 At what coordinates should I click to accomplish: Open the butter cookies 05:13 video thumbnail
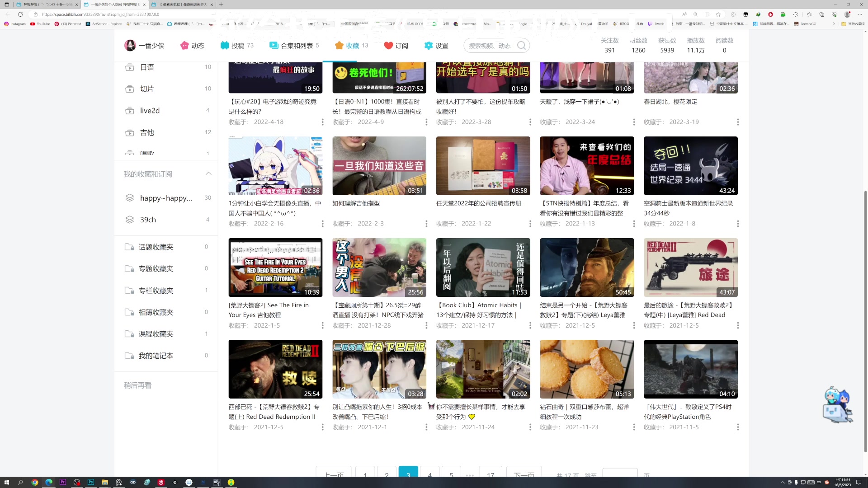coord(587,369)
